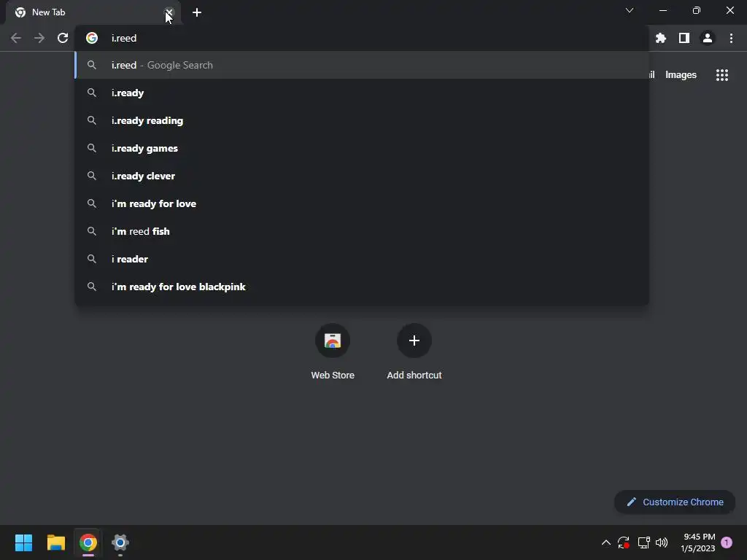This screenshot has height=560, width=747.
Task: Choose the 'i.ready' suggestion
Action: 362,93
